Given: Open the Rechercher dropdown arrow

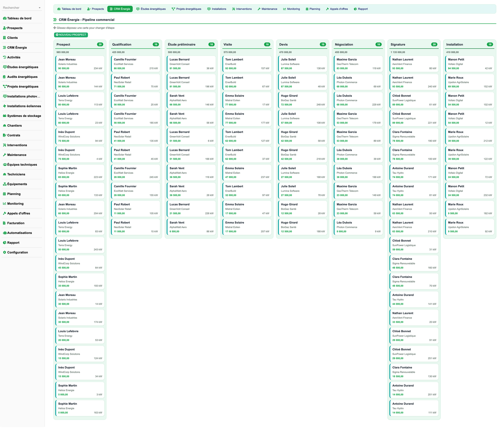Looking at the screenshot, I should pos(40,8).
